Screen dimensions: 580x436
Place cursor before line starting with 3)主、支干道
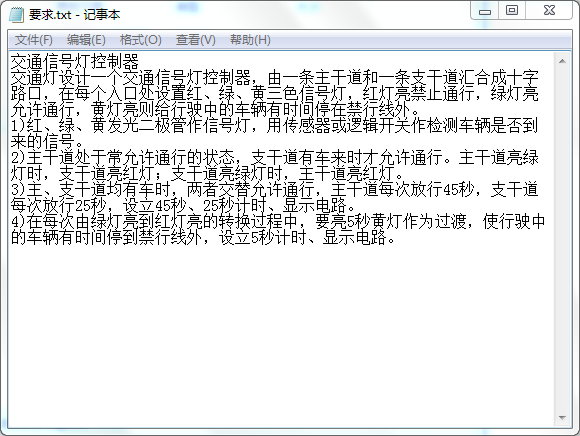pos(11,189)
